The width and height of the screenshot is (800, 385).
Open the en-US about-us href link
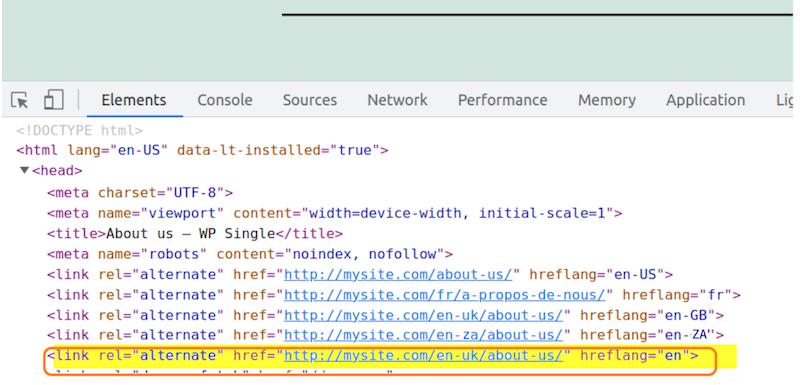pos(398,274)
